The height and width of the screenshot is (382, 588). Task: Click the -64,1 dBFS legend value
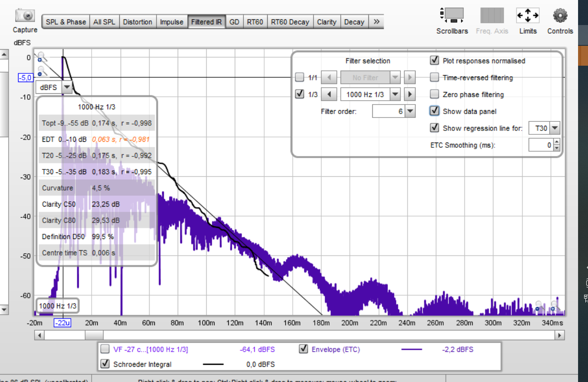pyautogui.click(x=257, y=349)
